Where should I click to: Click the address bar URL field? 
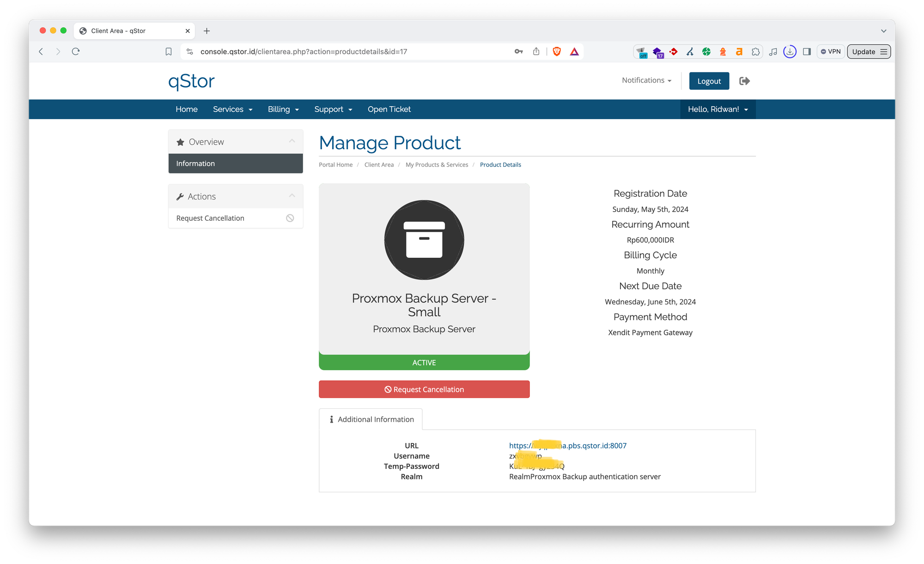coord(304,52)
